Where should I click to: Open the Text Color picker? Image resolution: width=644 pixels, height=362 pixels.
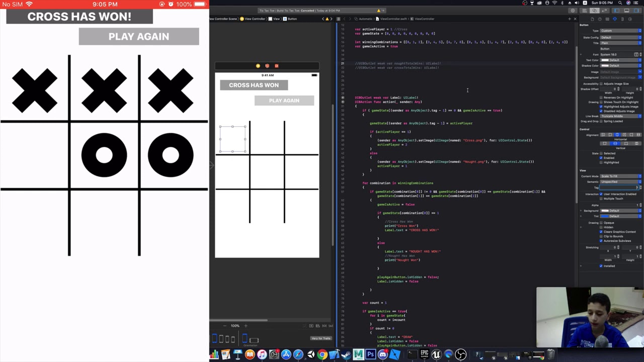621,60
